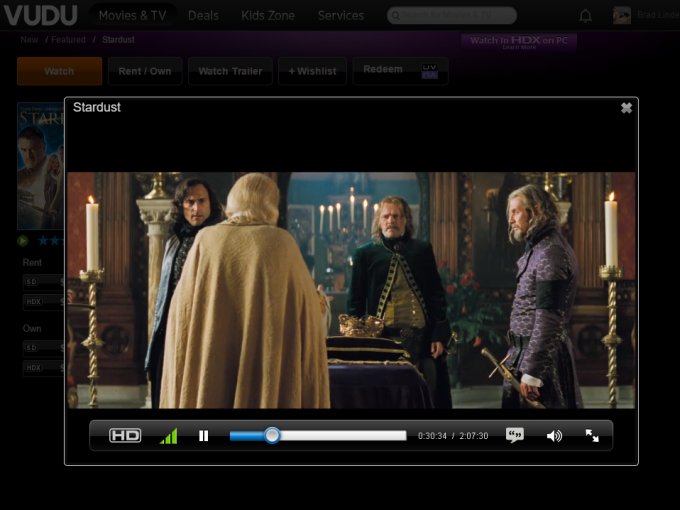Toggle the HD quality button in player

click(x=125, y=435)
